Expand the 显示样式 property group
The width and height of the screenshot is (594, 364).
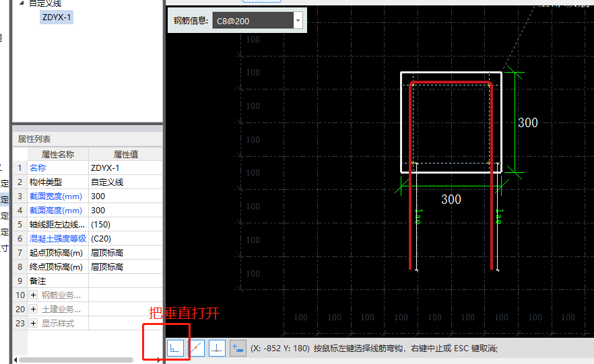pyautogui.click(x=34, y=324)
